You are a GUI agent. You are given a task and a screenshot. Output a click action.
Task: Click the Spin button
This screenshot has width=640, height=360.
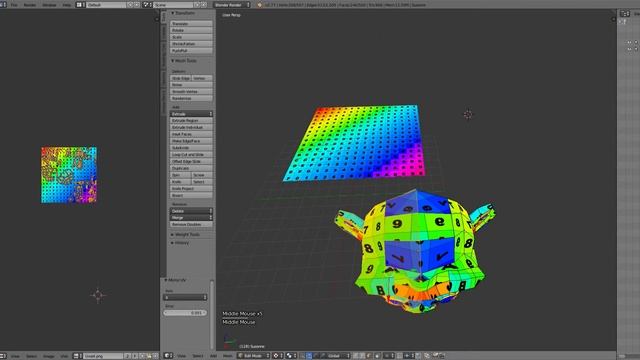click(x=180, y=175)
